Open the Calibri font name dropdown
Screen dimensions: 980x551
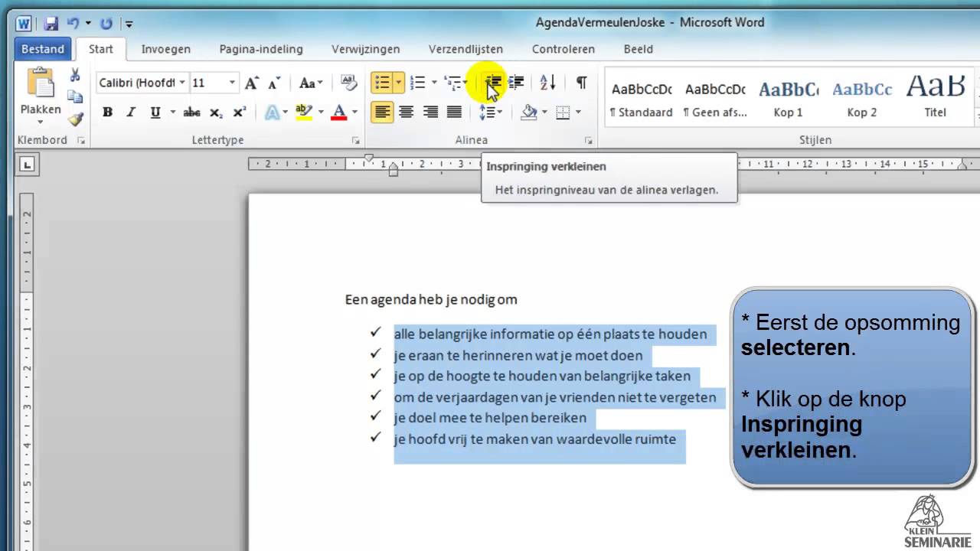click(182, 83)
